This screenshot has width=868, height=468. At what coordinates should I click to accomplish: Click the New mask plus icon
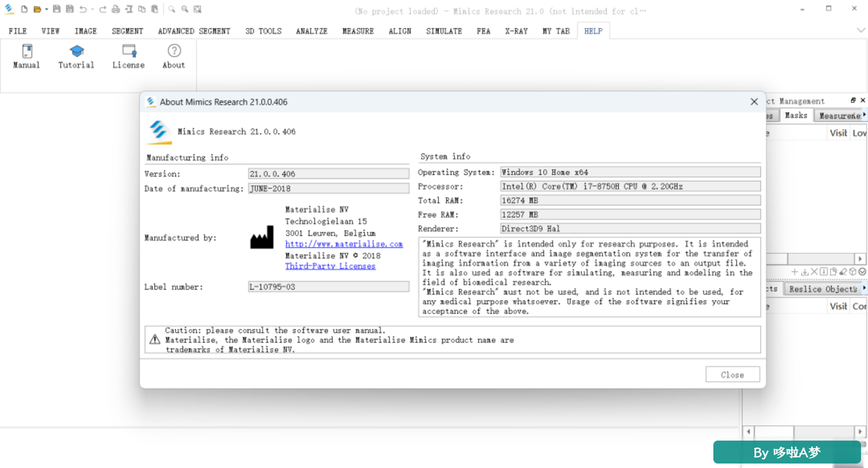click(x=795, y=272)
